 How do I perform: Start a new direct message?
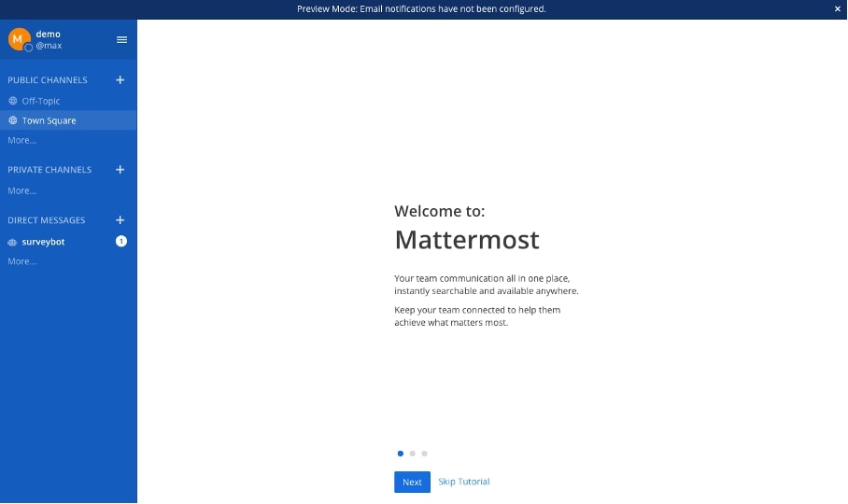[120, 220]
